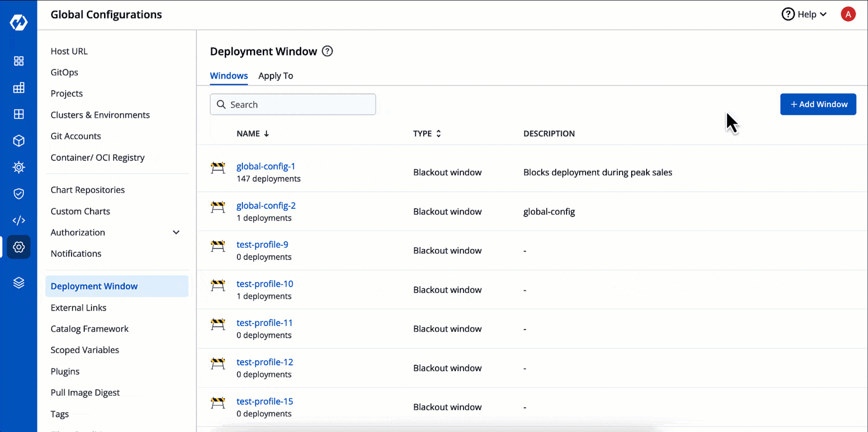Select the Windows tab
Viewport: 868px width, 432px height.
point(229,76)
